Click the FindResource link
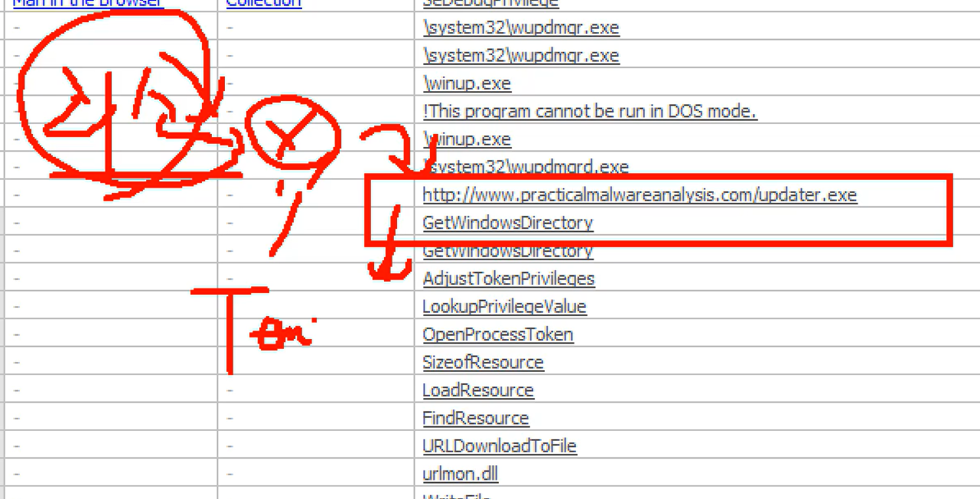Screen dimensions: 980x499 point(476,418)
